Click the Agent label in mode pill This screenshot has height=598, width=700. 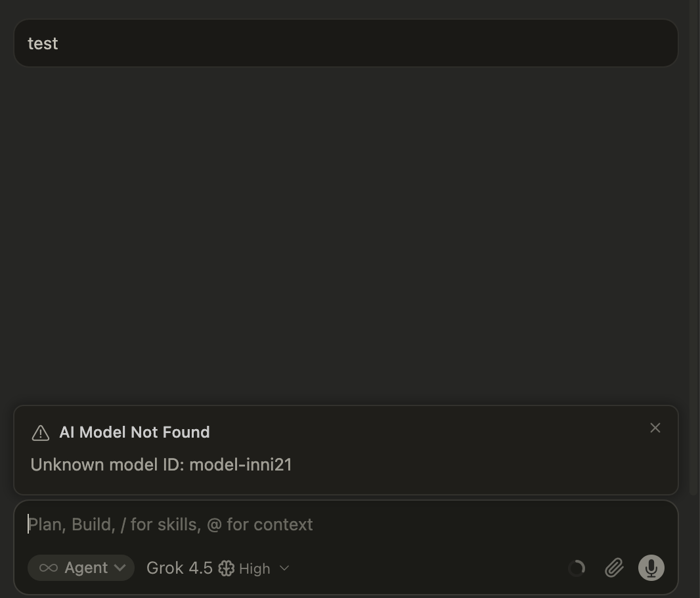pyautogui.click(x=86, y=568)
